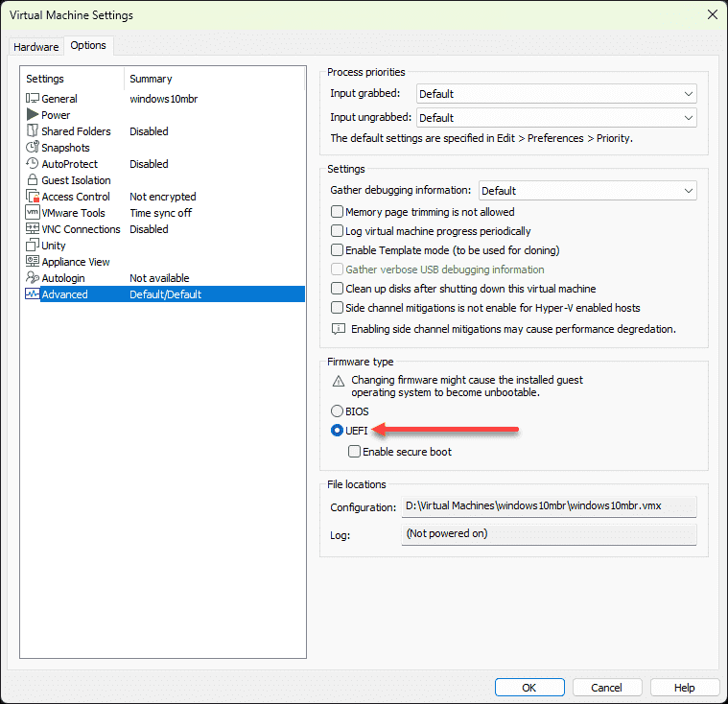The height and width of the screenshot is (704, 728).
Task: Choose the BIOS firmware radio button
Action: [x=337, y=411]
